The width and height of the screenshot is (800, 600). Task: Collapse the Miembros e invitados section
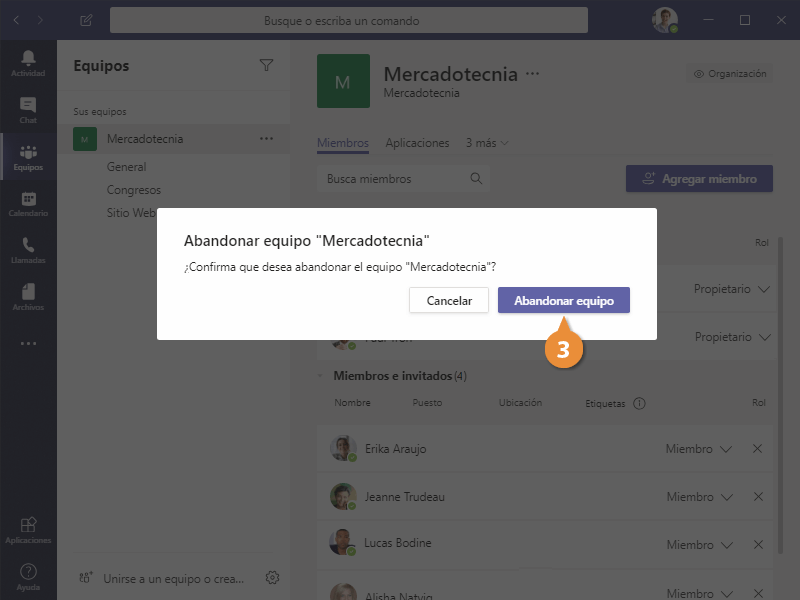(322, 376)
